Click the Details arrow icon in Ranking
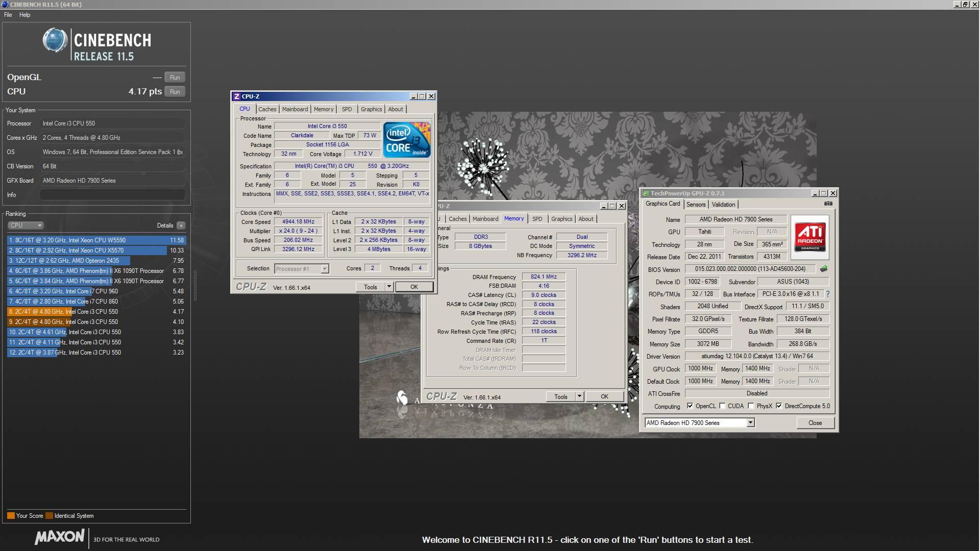The height and width of the screenshot is (551, 980). pyautogui.click(x=181, y=226)
